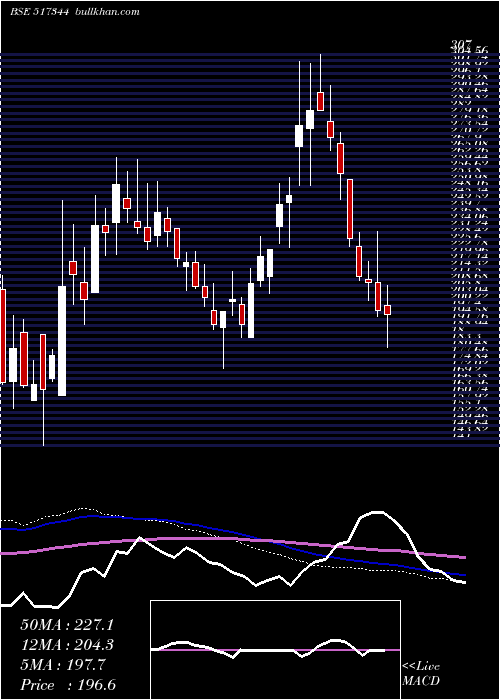Click the Price : 196.6 value
This screenshot has width=500, height=700.
click(x=67, y=685)
